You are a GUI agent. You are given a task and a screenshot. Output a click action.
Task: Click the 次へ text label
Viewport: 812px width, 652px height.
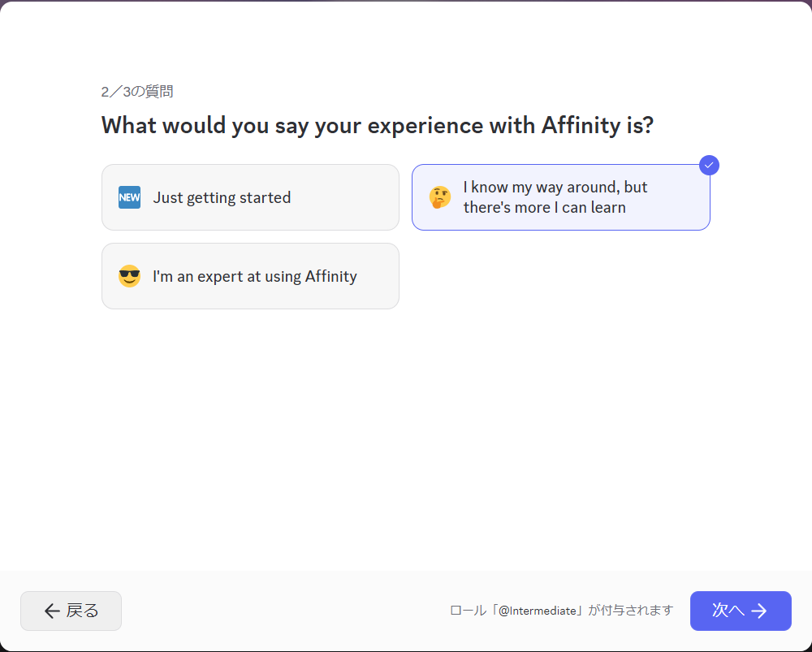(x=728, y=611)
